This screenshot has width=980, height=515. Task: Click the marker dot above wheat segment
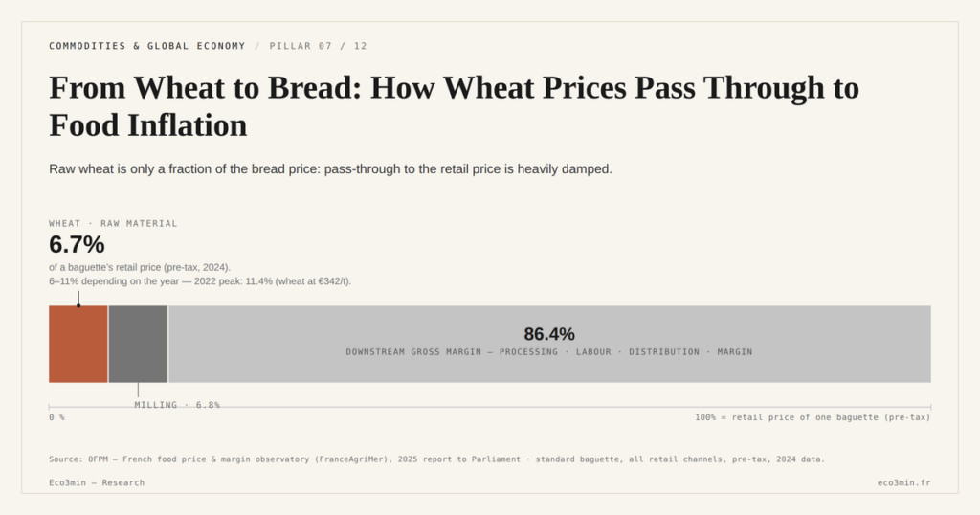tap(78, 305)
